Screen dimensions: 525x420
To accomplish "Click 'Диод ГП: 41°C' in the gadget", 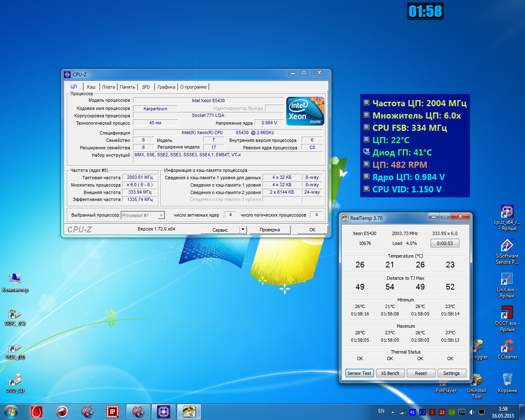I will pyautogui.click(x=402, y=153).
